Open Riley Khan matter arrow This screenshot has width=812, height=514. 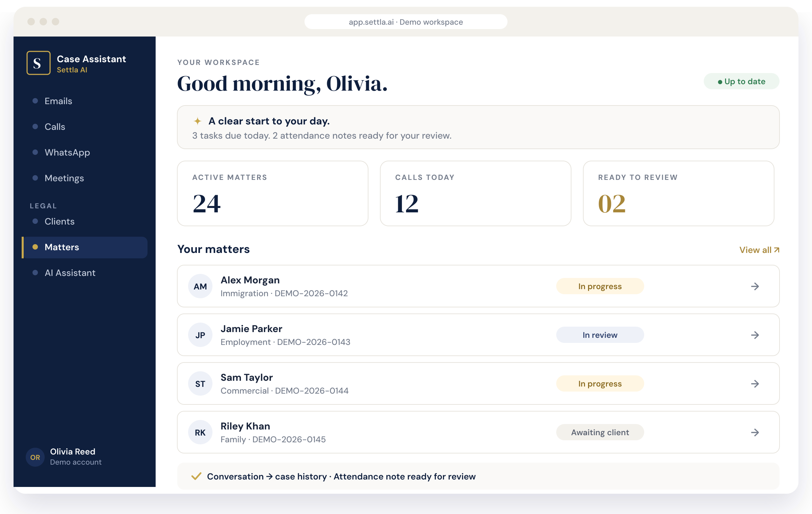pos(755,433)
